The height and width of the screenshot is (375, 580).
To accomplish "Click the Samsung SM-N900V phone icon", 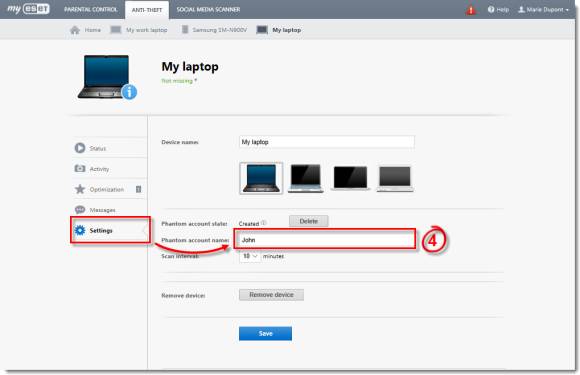I will pos(185,30).
